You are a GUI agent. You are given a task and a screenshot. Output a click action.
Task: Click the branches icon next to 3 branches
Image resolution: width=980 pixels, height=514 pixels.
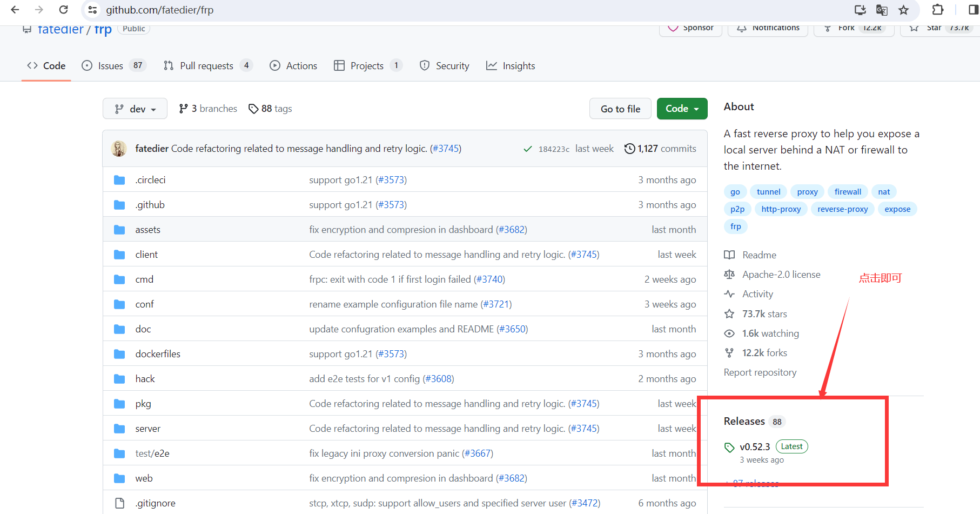tap(184, 109)
